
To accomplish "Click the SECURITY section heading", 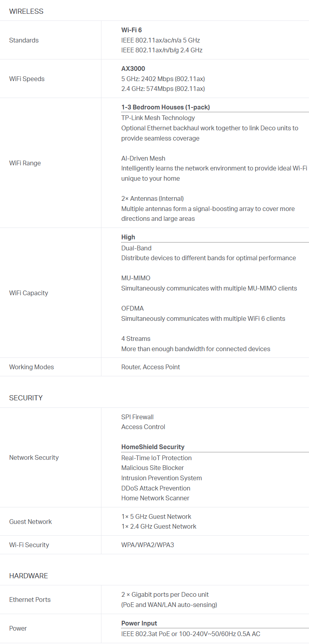I will pyautogui.click(x=26, y=398).
